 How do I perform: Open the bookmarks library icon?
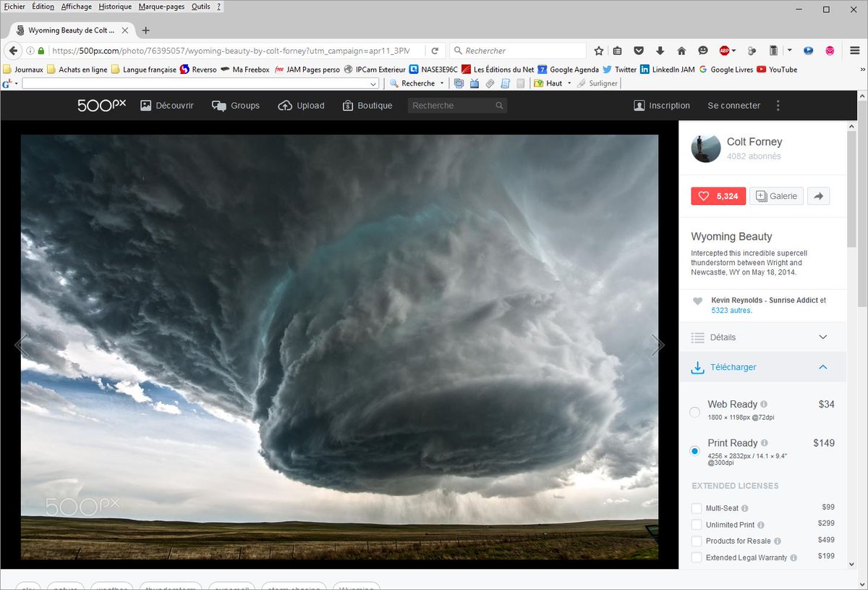pyautogui.click(x=617, y=51)
